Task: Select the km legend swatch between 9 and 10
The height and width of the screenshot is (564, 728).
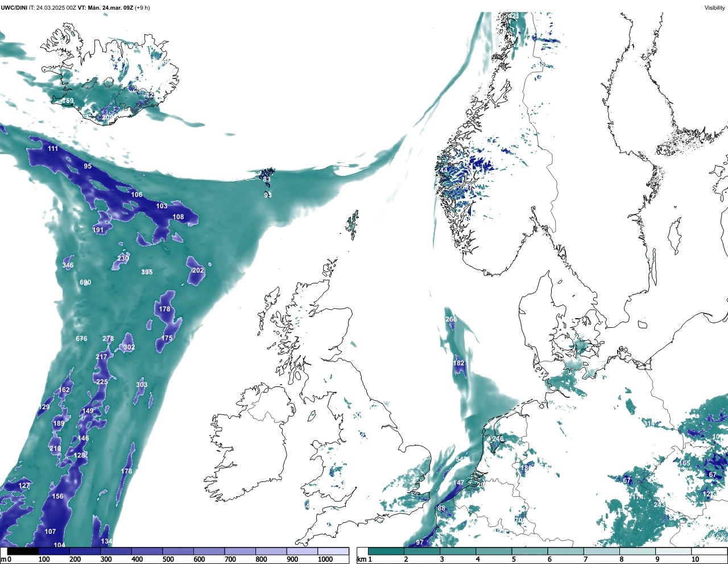Action: [674, 551]
